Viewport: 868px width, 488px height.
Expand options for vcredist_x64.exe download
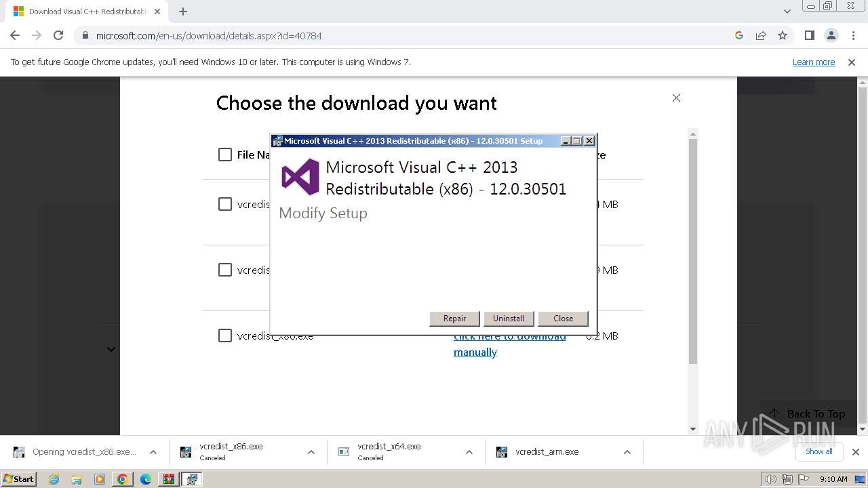click(469, 452)
